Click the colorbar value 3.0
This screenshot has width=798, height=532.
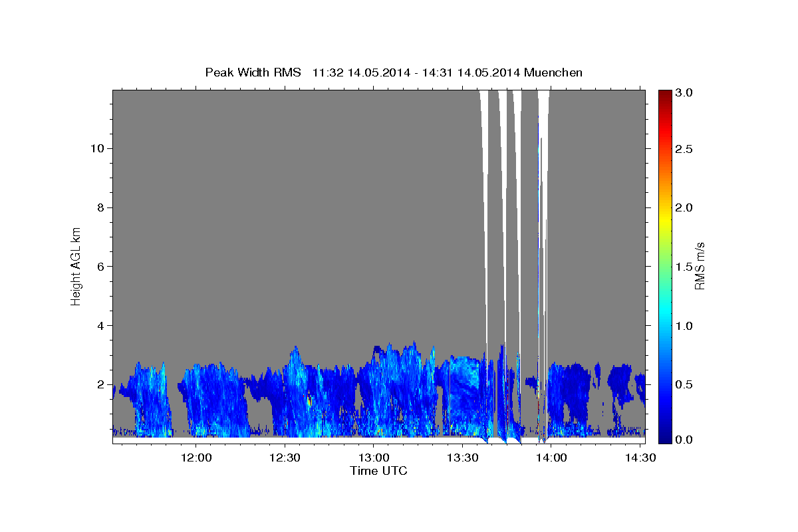[x=684, y=92]
